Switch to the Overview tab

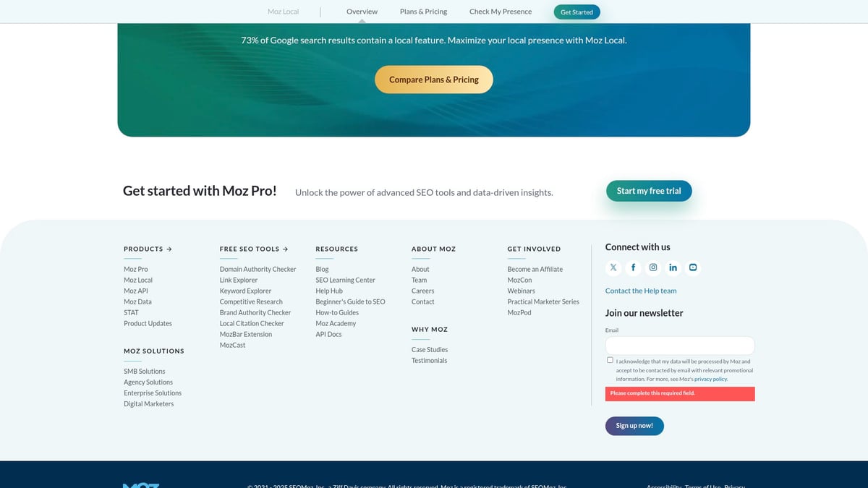361,11
